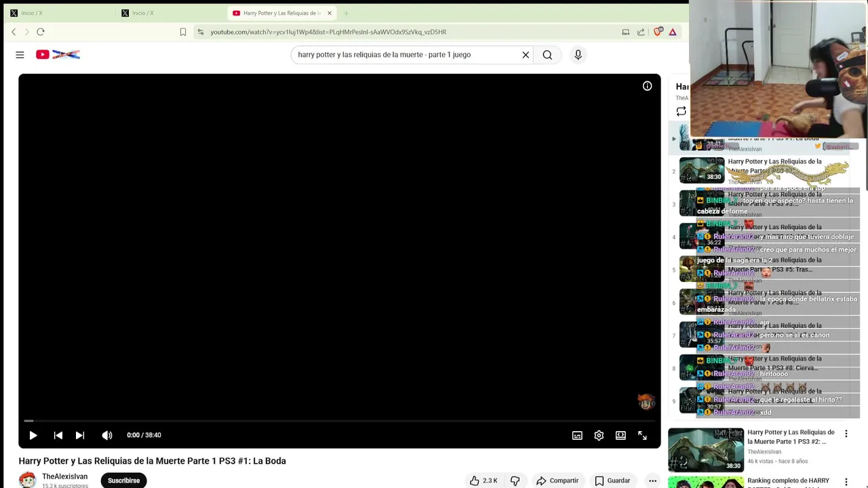Screen dimensions: 868x488
Task: Open recommended Parte 1 PS3 #2 title
Action: click(791, 436)
